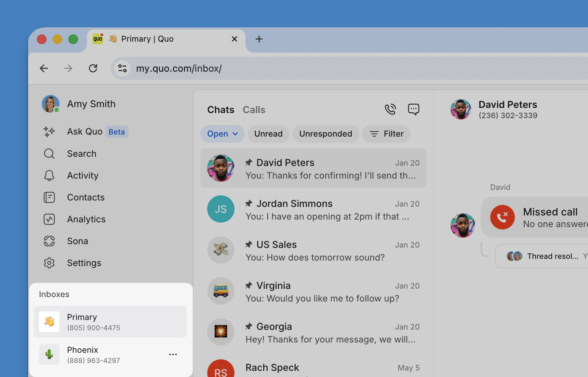
Task: Open the Virginia conversation
Action: 313,291
